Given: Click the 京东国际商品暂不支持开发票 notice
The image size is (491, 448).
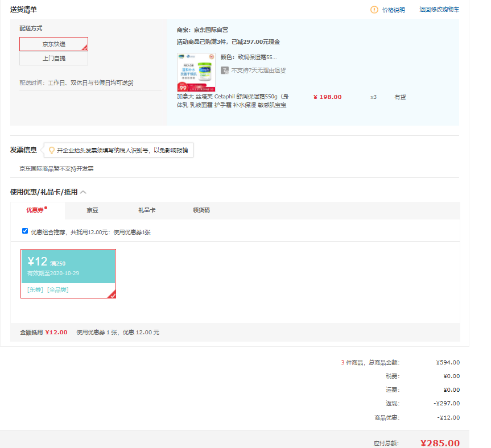Looking at the screenshot, I should [x=56, y=169].
